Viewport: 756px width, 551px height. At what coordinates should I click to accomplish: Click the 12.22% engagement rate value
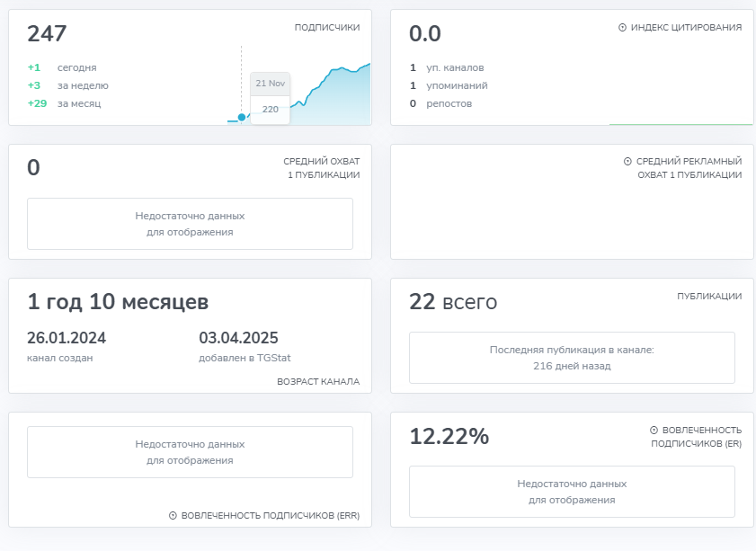coord(449,437)
